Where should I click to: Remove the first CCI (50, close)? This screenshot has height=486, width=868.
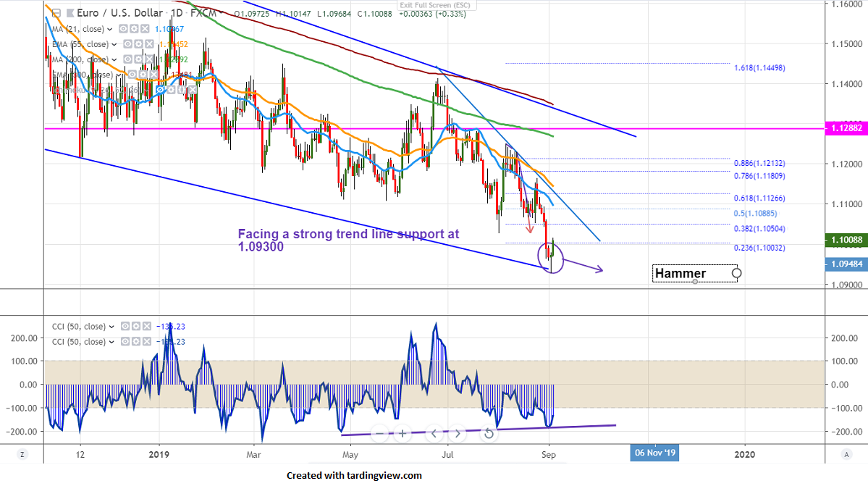(147, 327)
